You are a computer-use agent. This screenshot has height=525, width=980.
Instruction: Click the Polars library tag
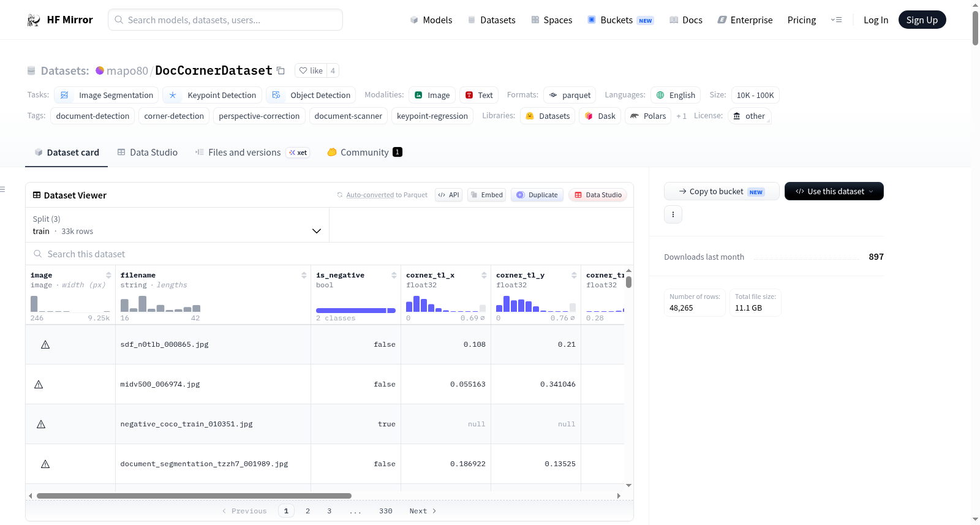[648, 116]
